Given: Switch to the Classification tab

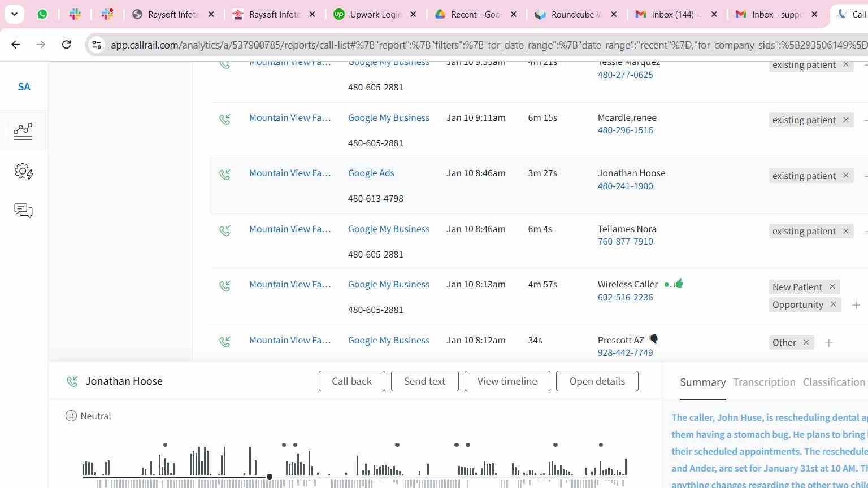Looking at the screenshot, I should [x=834, y=382].
